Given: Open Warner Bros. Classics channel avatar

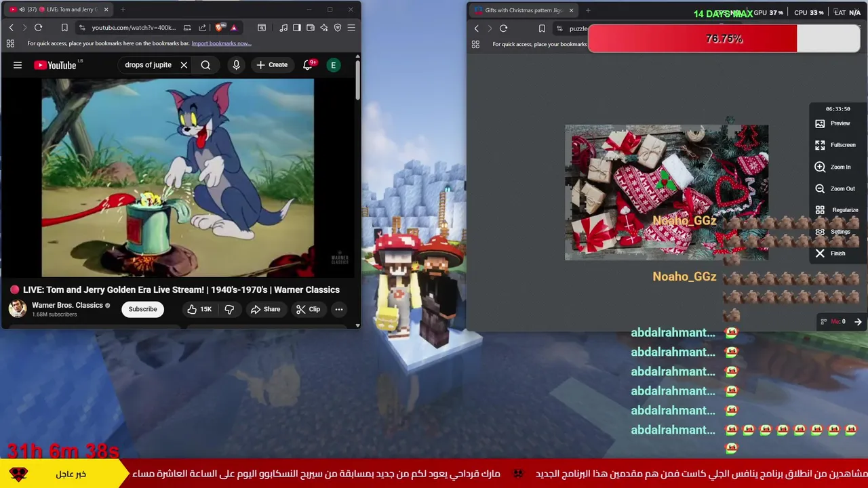Looking at the screenshot, I should [18, 309].
